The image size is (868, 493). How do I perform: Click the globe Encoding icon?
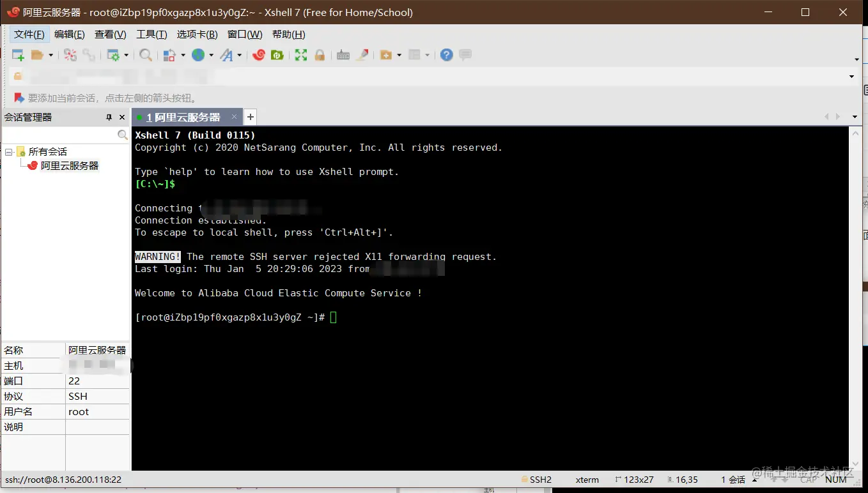[198, 55]
